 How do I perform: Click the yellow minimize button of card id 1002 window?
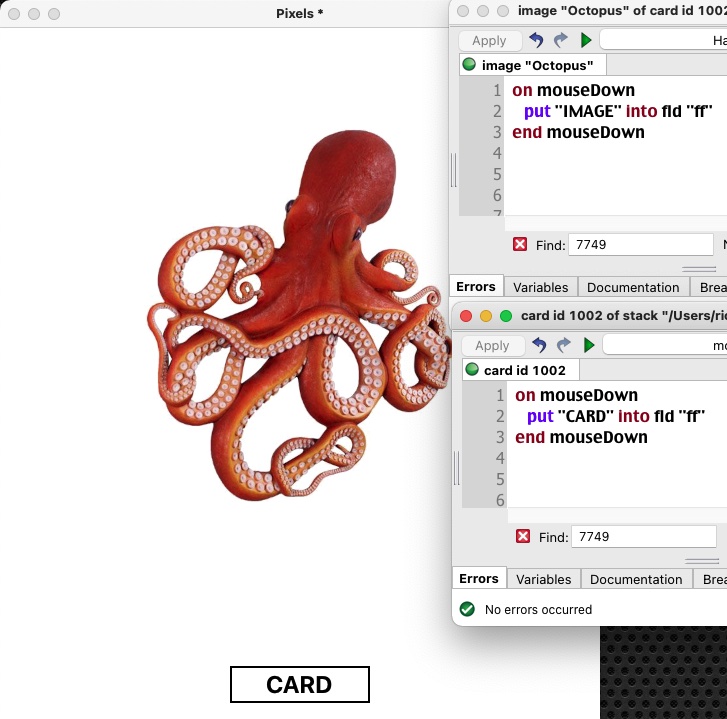pos(486,316)
